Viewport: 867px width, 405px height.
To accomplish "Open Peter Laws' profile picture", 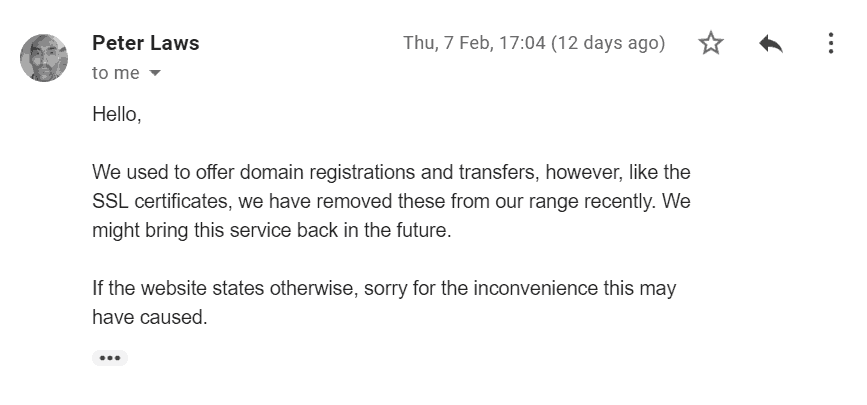I will (44, 58).
